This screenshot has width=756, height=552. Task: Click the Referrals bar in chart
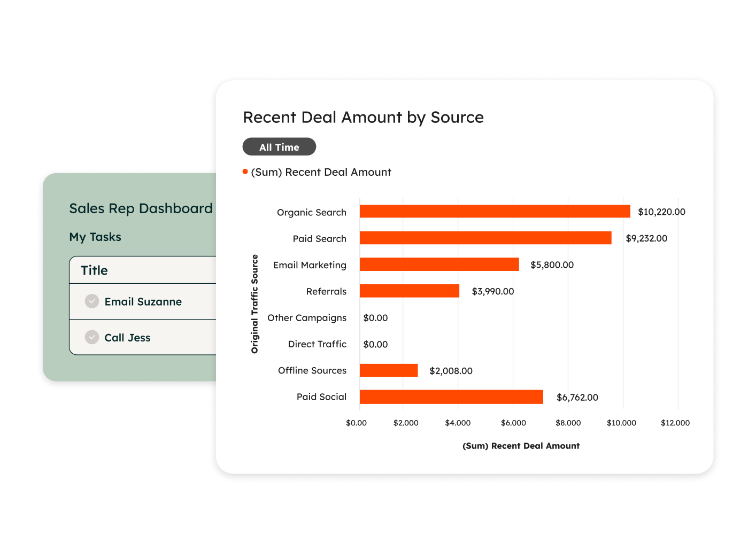[409, 291]
